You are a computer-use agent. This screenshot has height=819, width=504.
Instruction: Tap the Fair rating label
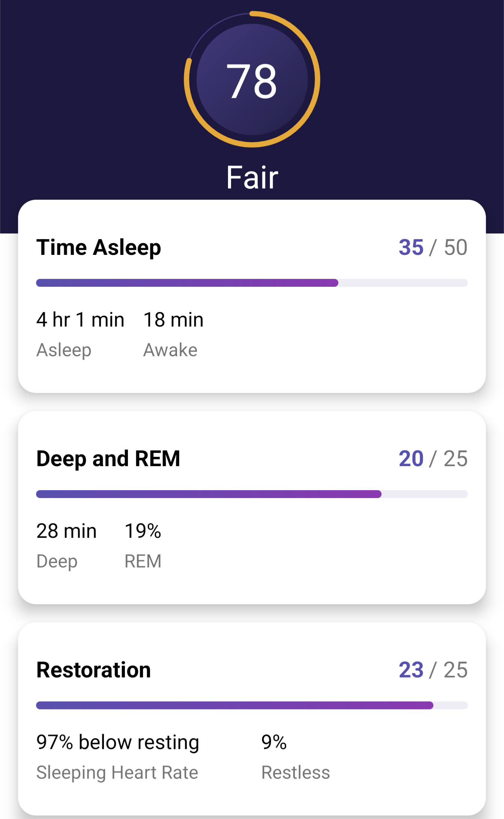[252, 178]
